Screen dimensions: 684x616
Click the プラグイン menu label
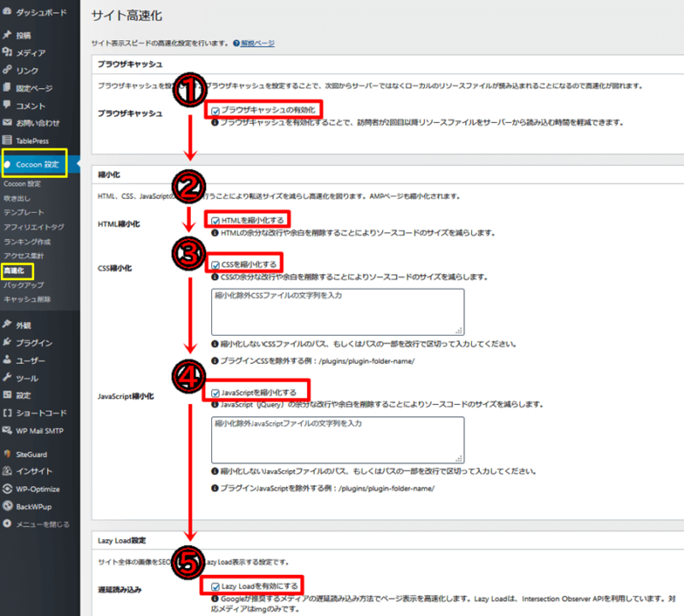[34, 343]
